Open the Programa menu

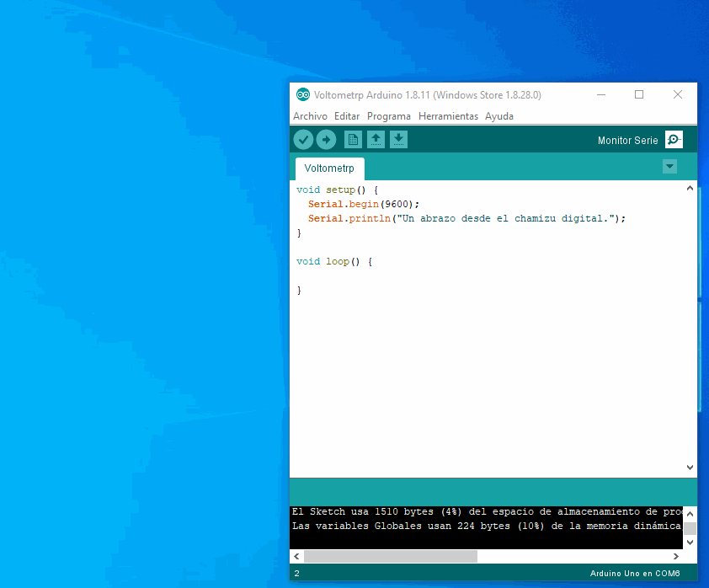(389, 116)
